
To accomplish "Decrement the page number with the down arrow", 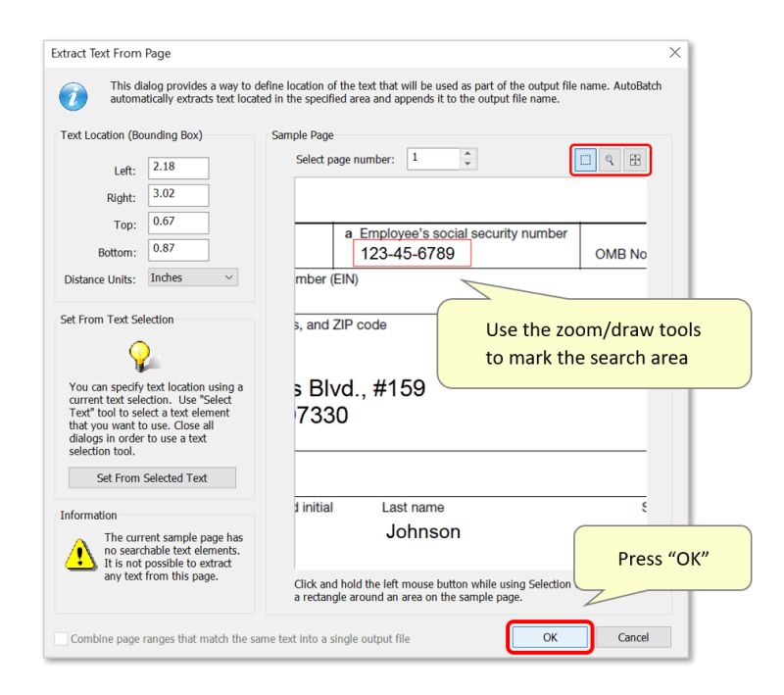I will point(468,164).
